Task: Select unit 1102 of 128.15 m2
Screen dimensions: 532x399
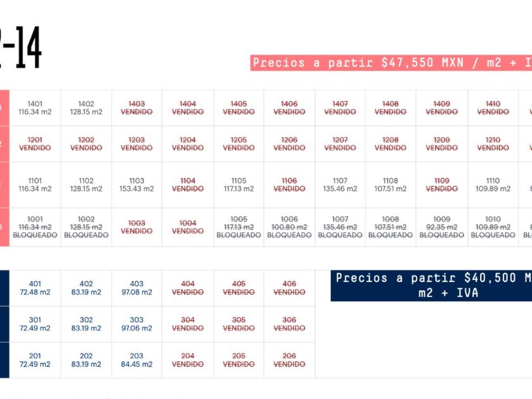Action: pos(86,184)
